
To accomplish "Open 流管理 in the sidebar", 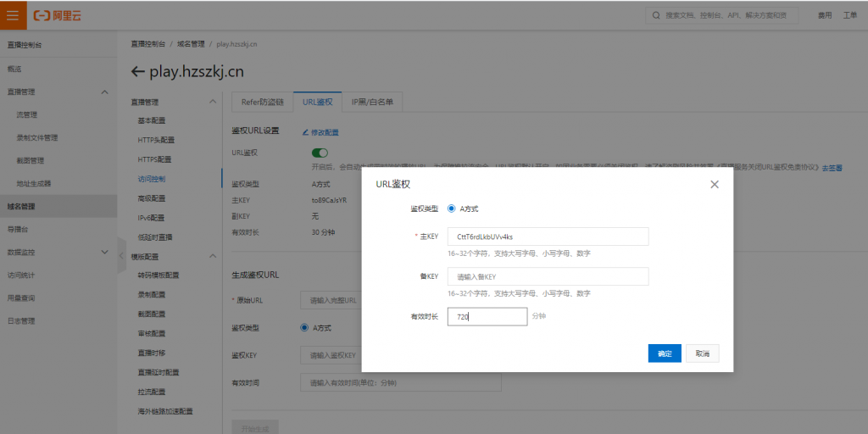I will (26, 115).
